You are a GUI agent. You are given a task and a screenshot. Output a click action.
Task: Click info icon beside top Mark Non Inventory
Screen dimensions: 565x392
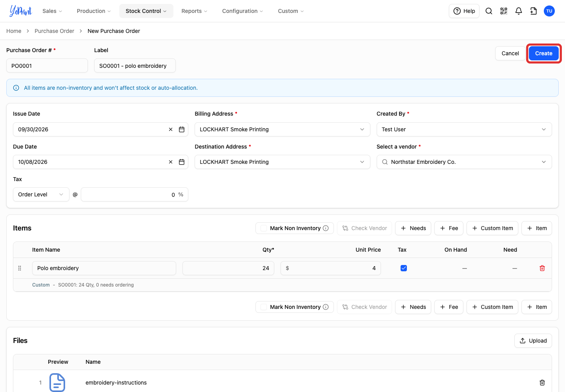pos(326,228)
